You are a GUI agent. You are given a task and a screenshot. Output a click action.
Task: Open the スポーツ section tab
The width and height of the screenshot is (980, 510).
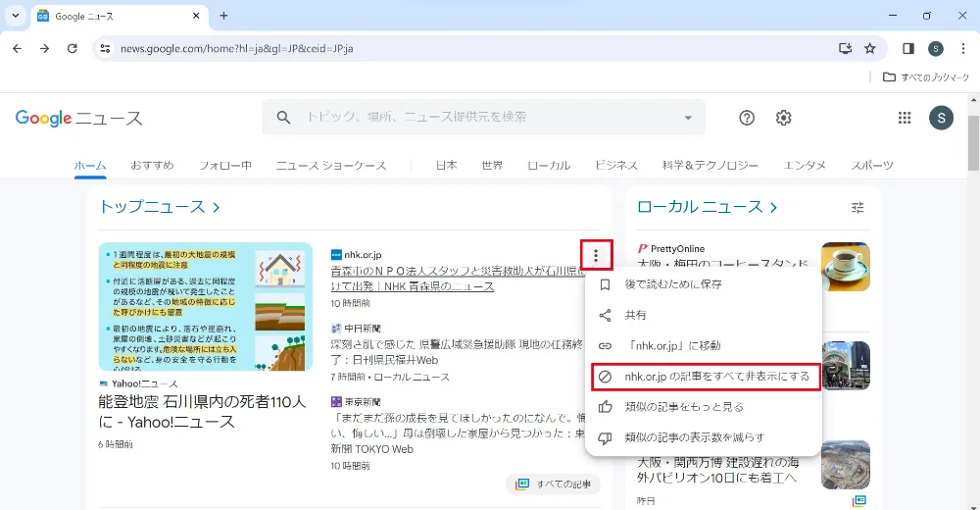[872, 165]
